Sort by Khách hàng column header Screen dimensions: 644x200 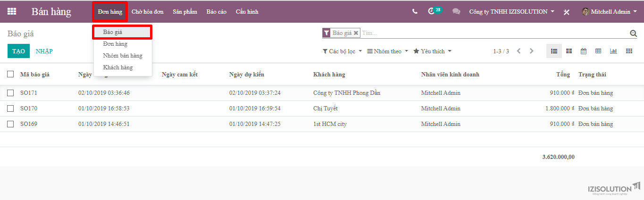329,75
